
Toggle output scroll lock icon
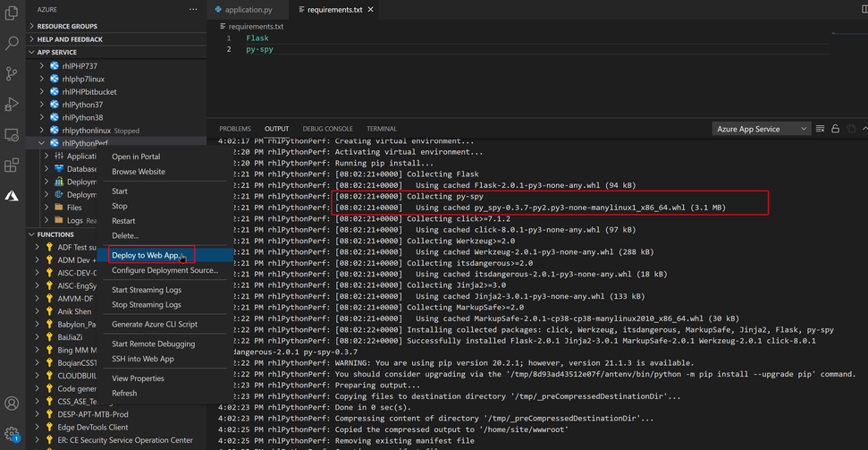pyautogui.click(x=836, y=129)
